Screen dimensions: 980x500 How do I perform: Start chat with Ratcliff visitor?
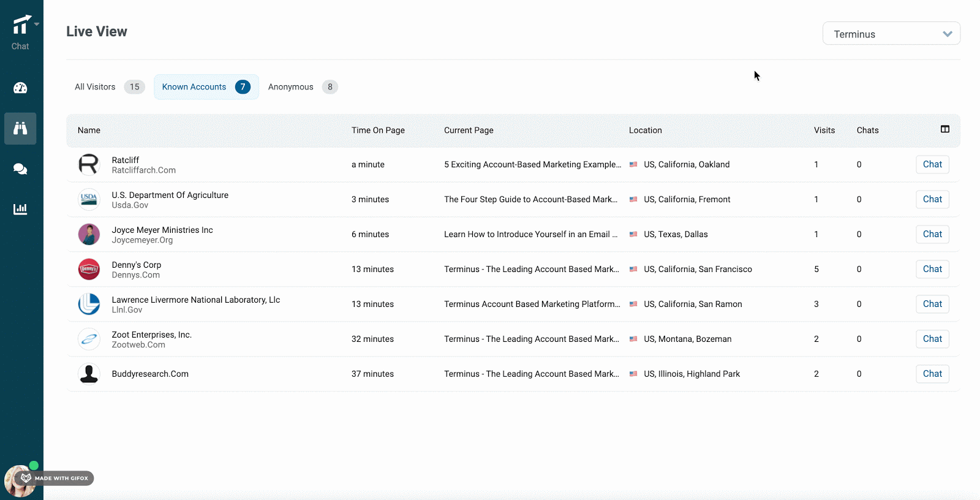coord(932,164)
